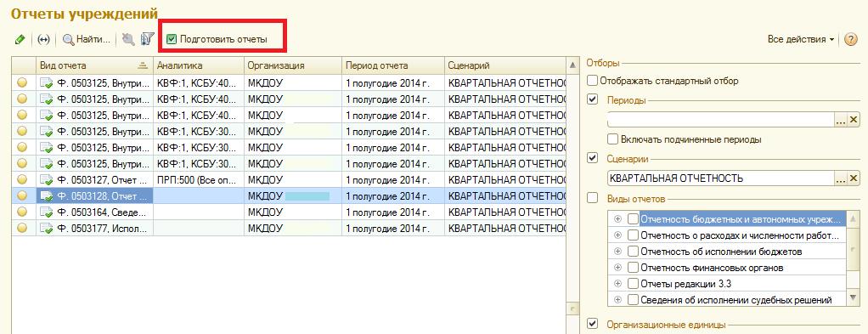
Task: Select the Ф. 0503164, Сведе... cell
Action: coord(94,212)
